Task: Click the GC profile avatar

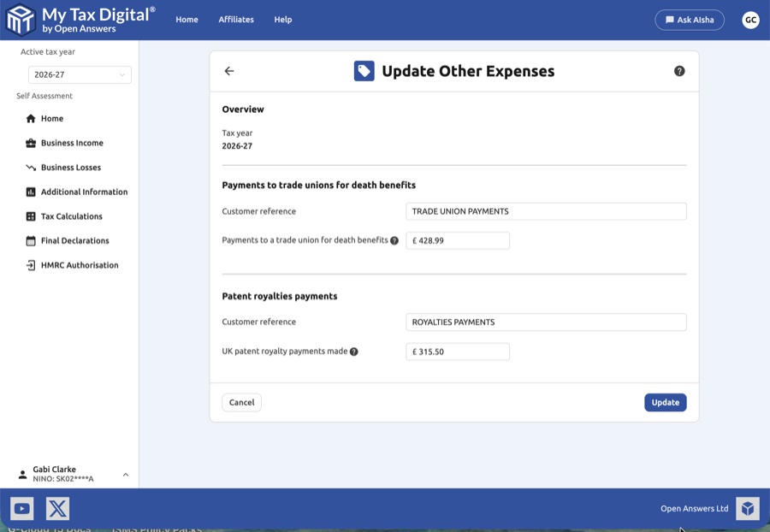Action: pyautogui.click(x=750, y=20)
